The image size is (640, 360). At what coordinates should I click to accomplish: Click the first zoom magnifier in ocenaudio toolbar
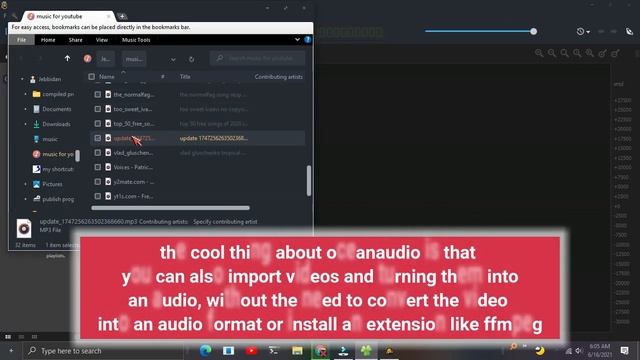(x=539, y=53)
